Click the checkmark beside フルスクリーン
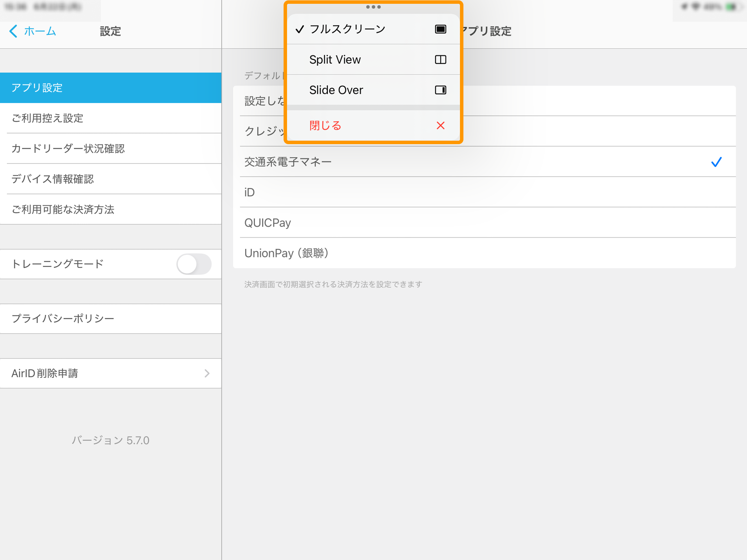The image size is (747, 560). coord(300,29)
